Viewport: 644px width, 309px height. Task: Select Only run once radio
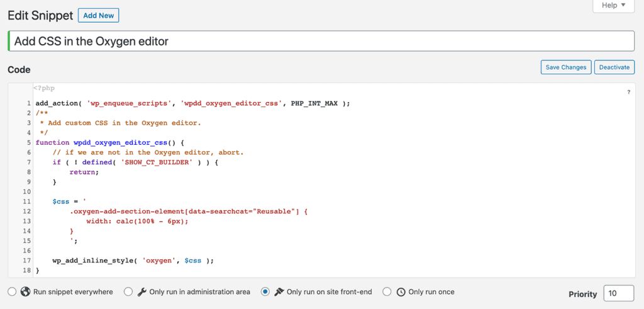[387, 292]
